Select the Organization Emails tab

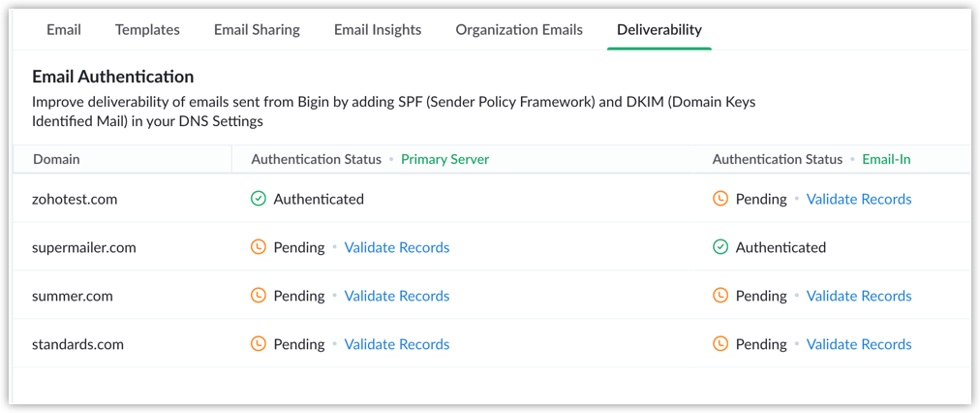tap(519, 29)
